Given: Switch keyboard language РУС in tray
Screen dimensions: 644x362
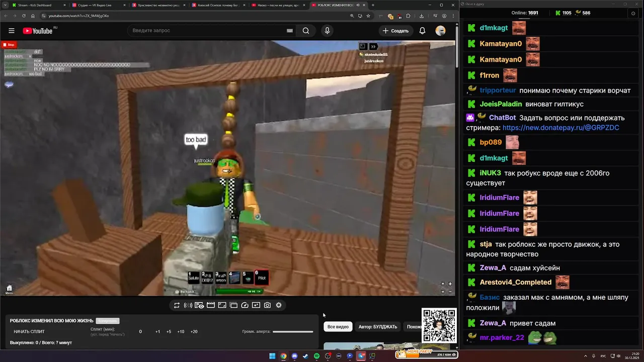Looking at the screenshot, I should [x=603, y=356].
